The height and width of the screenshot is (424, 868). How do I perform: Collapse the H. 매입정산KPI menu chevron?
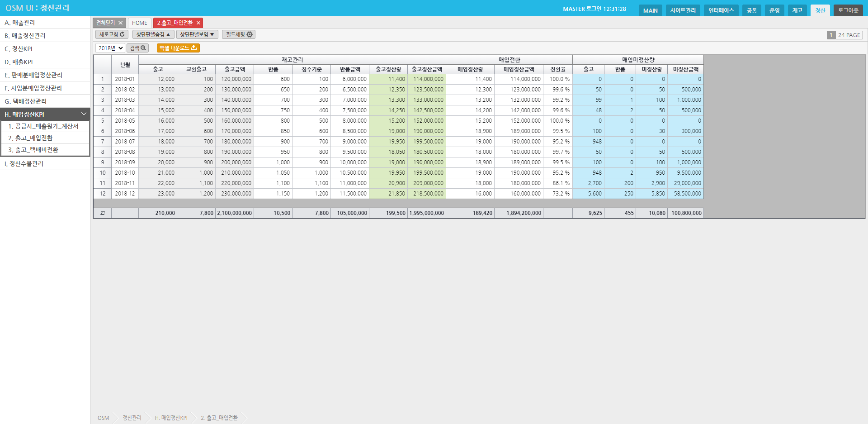coord(84,114)
